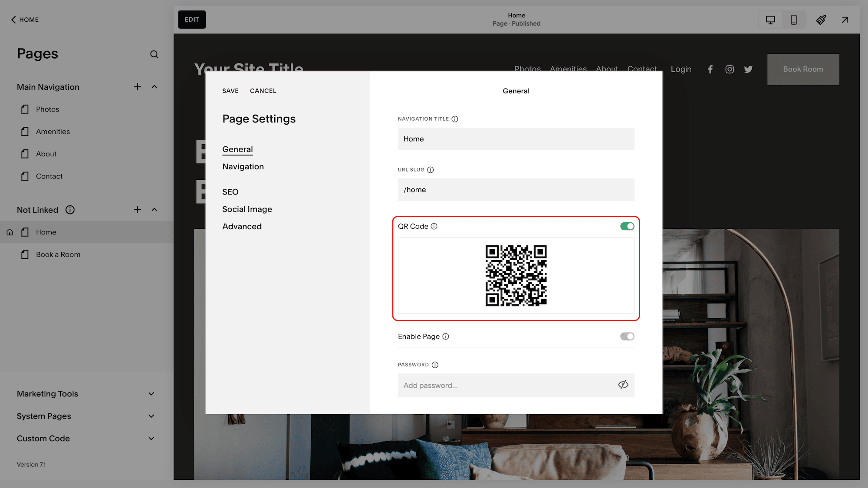Search pages with the magnifier icon

154,54
